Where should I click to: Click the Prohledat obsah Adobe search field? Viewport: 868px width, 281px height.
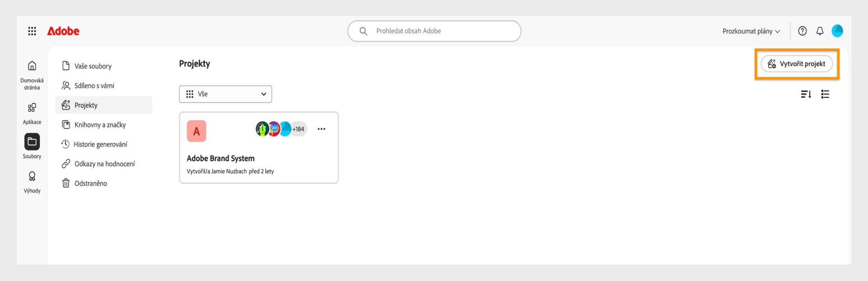click(434, 31)
